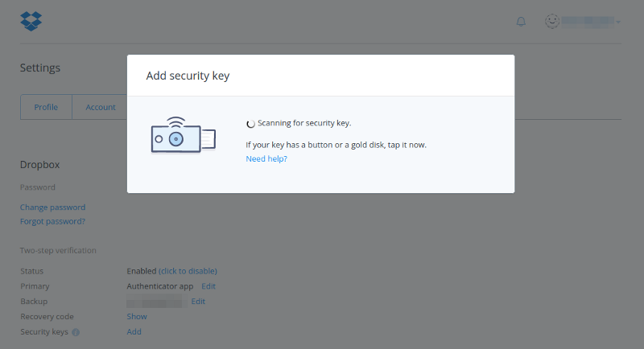Edit the Backup verification method
644x349 pixels.
tap(198, 302)
